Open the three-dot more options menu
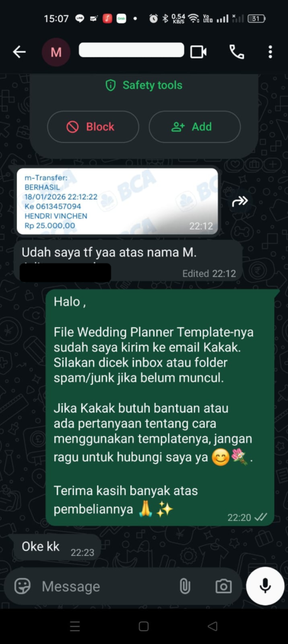 click(x=270, y=52)
